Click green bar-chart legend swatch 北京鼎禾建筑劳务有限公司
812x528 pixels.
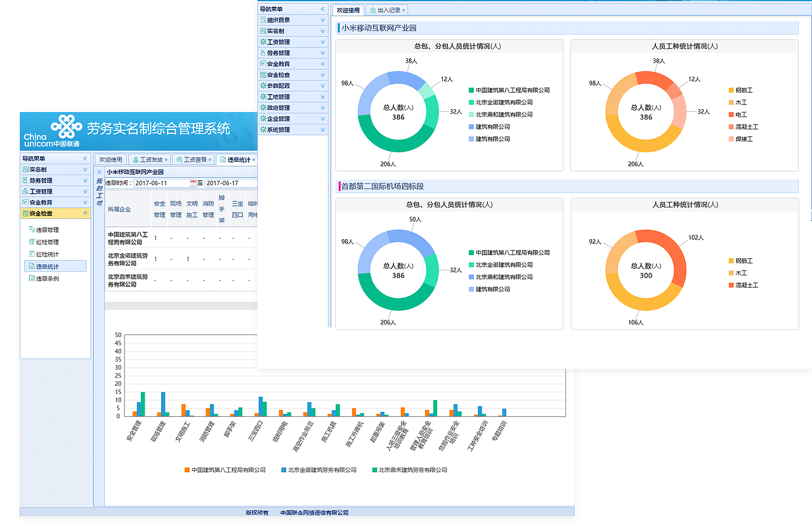click(x=374, y=470)
